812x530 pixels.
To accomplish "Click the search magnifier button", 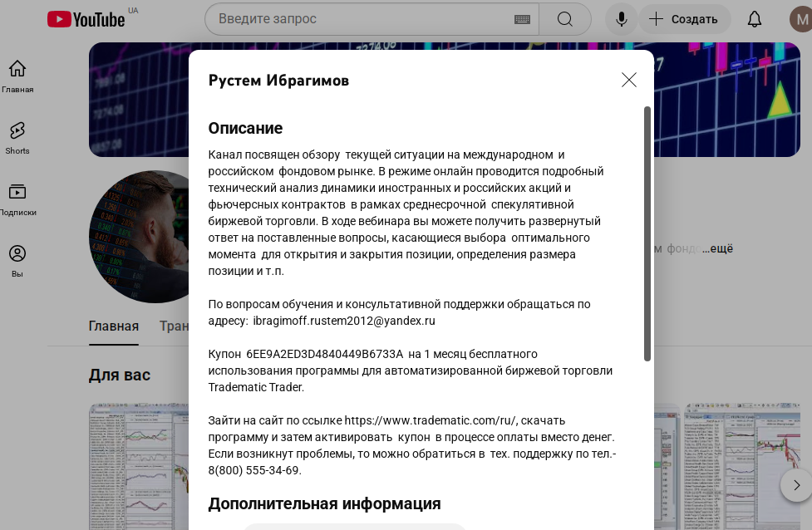I will 565,19.
